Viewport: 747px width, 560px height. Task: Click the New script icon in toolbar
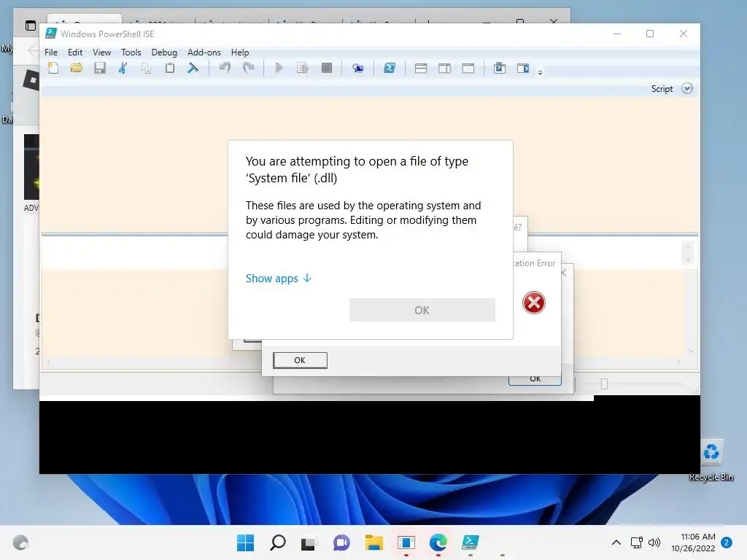point(53,68)
